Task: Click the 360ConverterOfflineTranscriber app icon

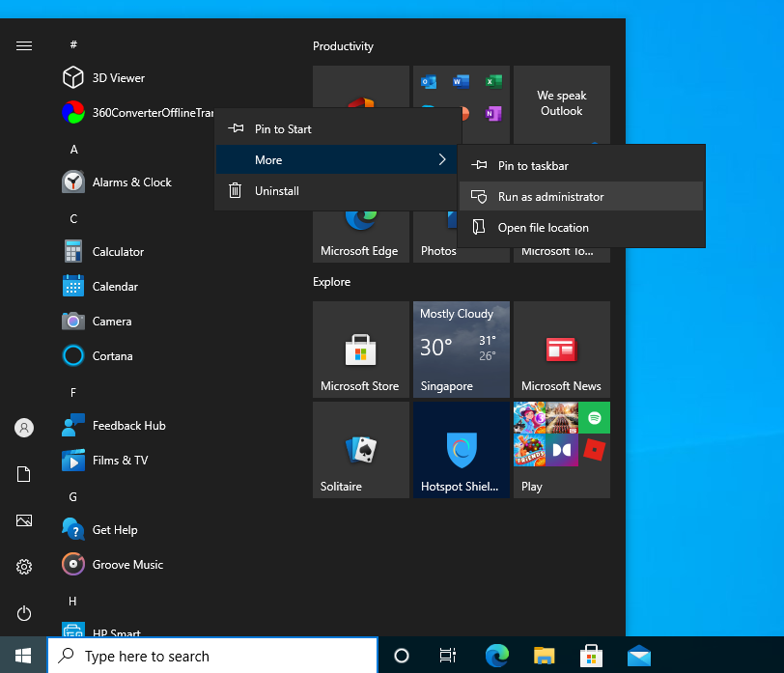Action: click(73, 113)
